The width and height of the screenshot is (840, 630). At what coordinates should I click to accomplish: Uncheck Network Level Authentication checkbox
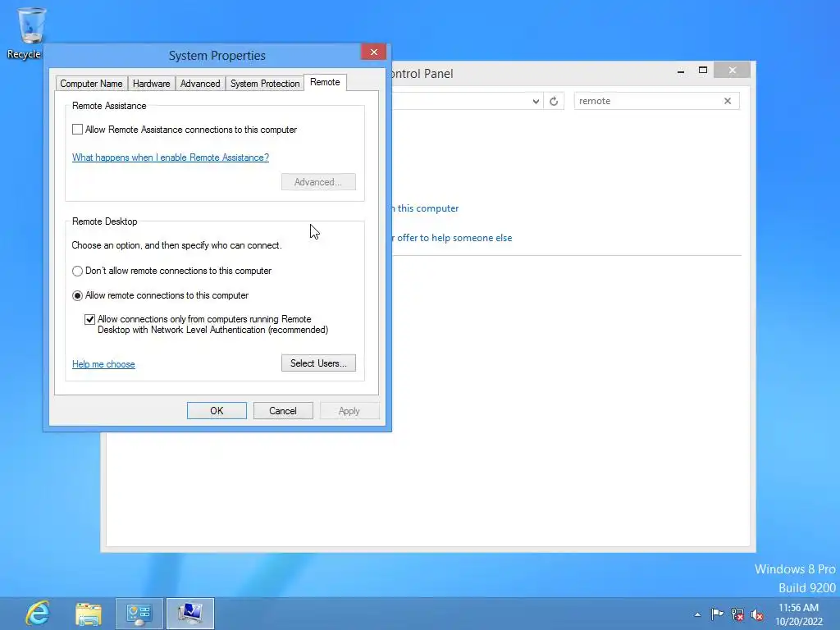point(89,320)
